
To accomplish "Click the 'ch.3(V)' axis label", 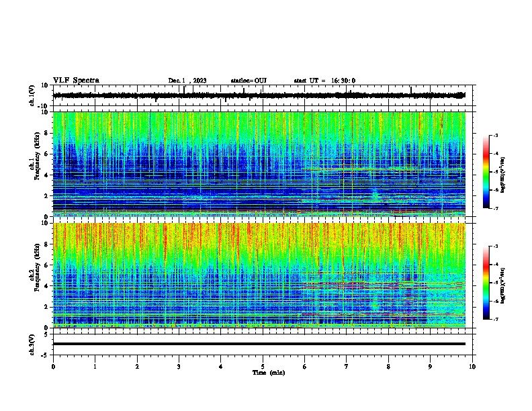I will [32, 345].
